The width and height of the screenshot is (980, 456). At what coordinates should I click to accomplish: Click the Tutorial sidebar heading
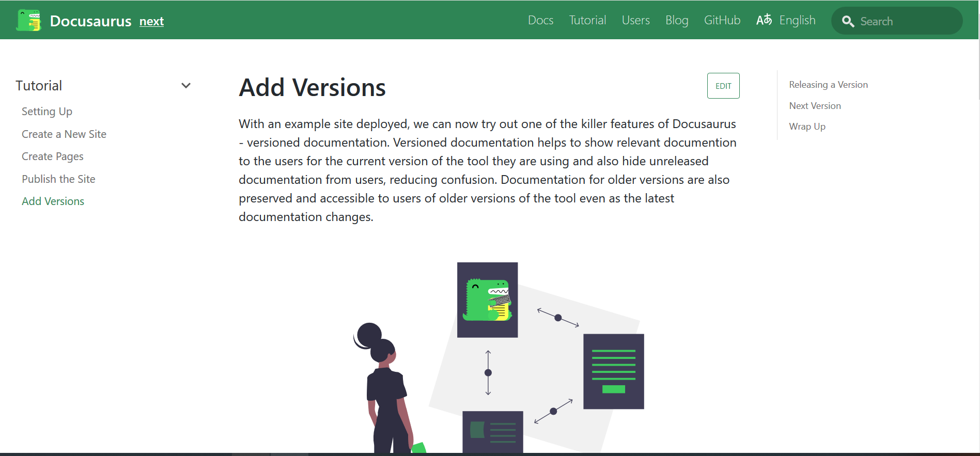coord(39,86)
